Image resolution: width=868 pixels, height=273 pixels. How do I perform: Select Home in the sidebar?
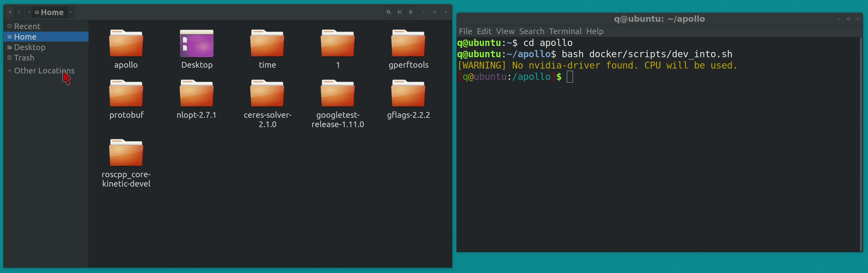click(46, 37)
